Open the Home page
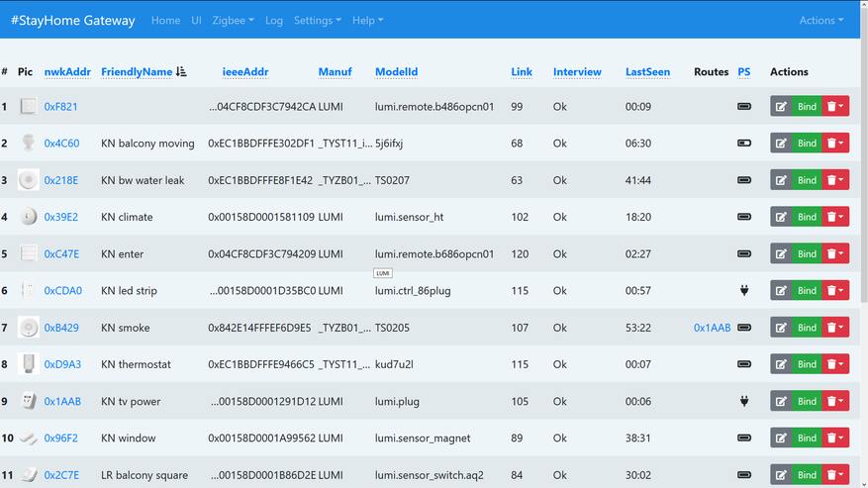Image resolution: width=868 pixels, height=488 pixels. pos(165,21)
